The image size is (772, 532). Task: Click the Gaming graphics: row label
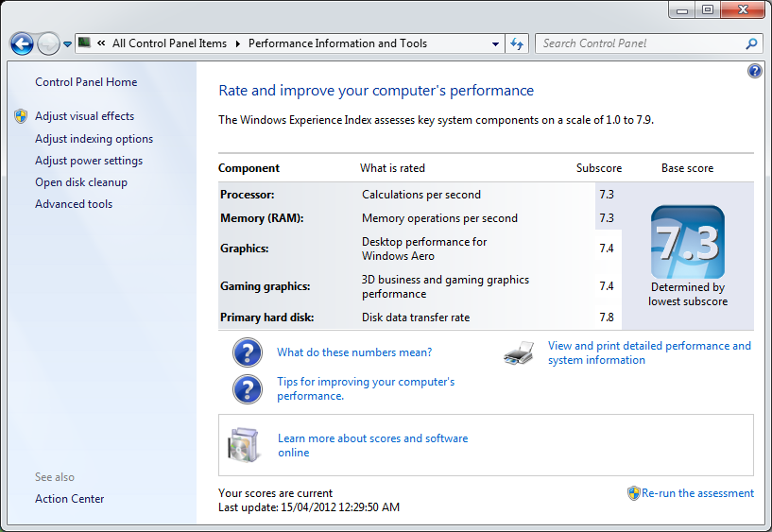[265, 286]
